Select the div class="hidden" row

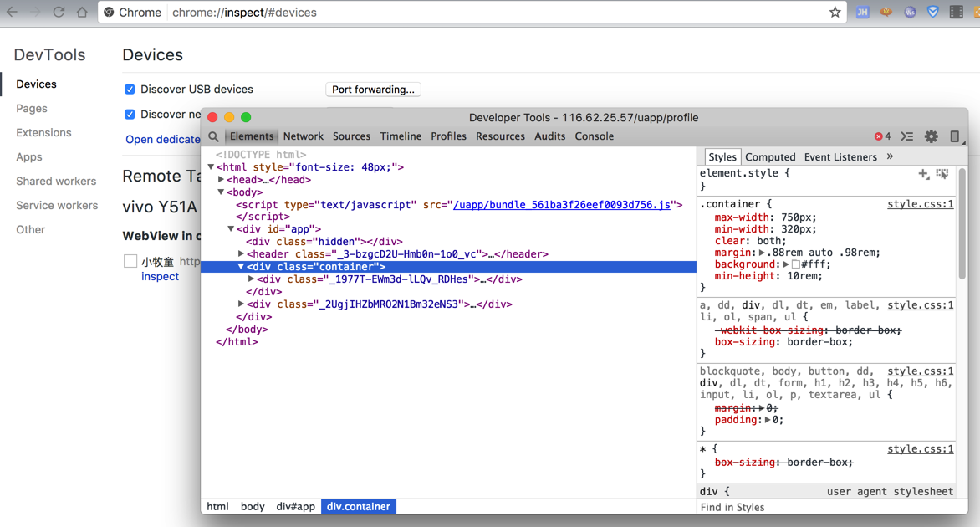coord(449,241)
